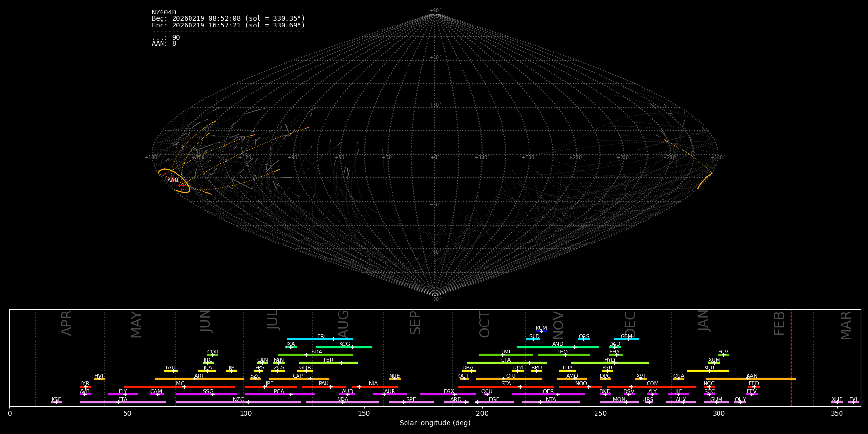Click the AND shower label
Image resolution: width=868 pixels, height=434 pixels.
558,344
